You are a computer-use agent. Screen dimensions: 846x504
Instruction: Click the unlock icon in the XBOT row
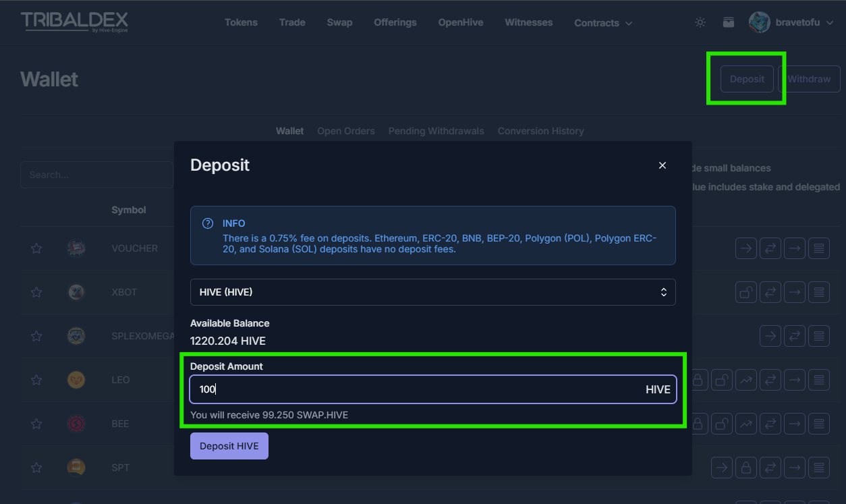pos(746,292)
